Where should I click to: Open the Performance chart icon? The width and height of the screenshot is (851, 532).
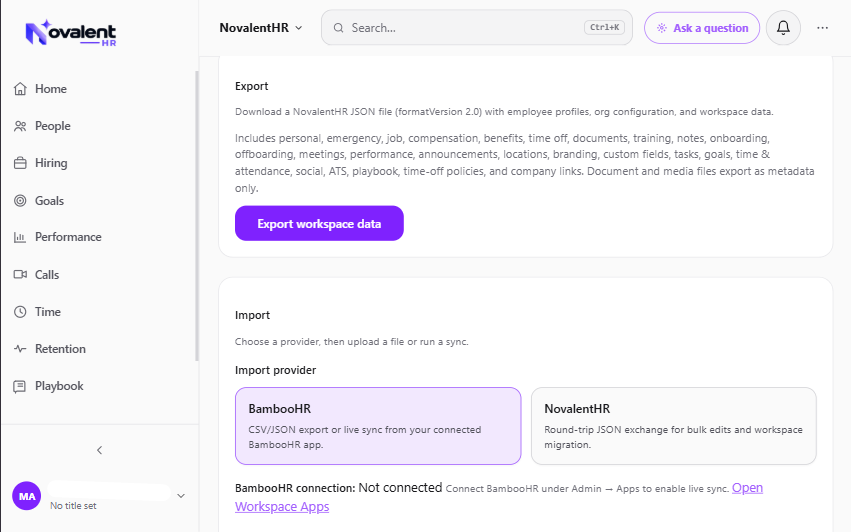tap(20, 237)
